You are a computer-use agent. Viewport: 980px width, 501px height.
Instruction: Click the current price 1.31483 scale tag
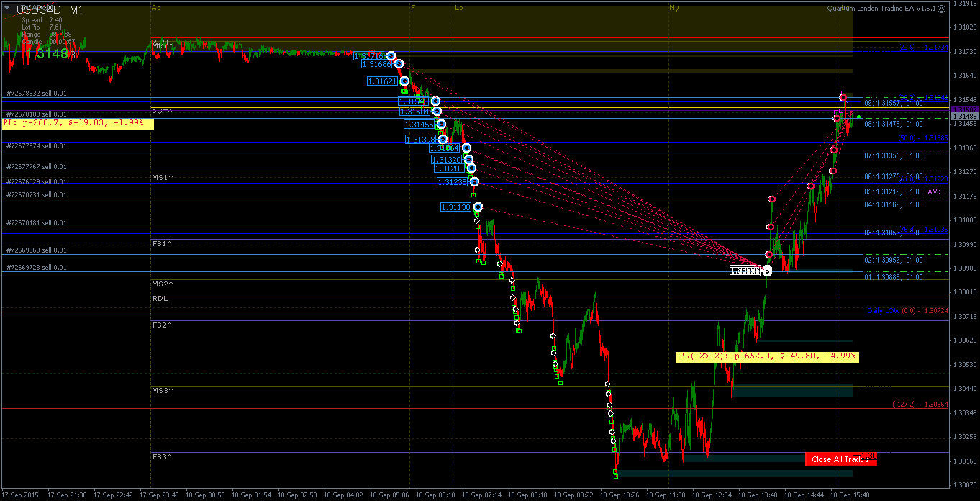[x=965, y=116]
